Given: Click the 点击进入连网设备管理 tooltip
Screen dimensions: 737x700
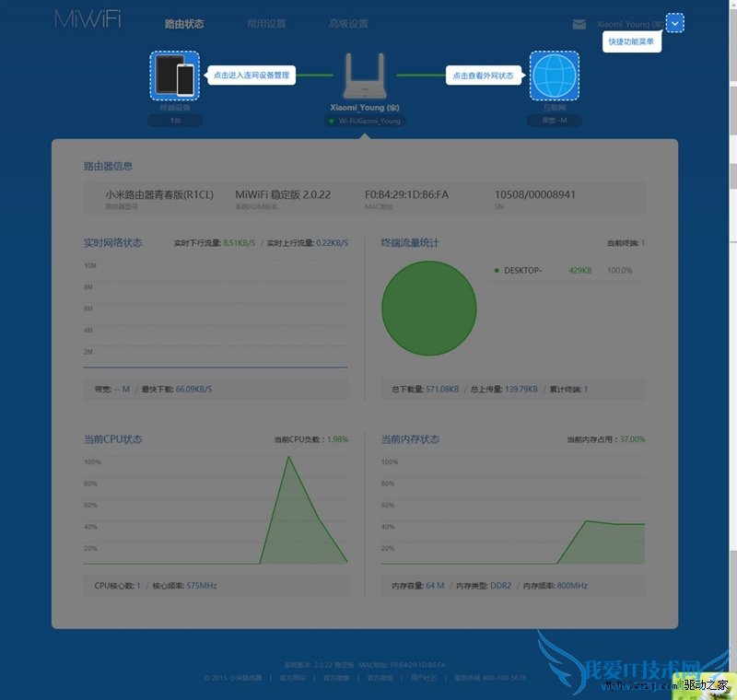Looking at the screenshot, I should coord(251,76).
